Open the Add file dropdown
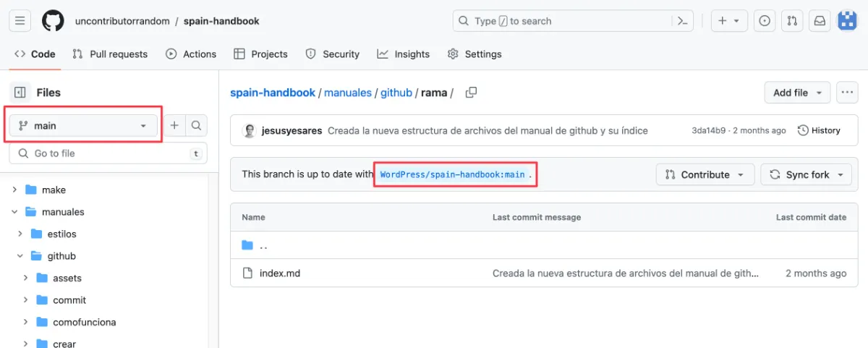Viewport: 868px width, 348px height. [797, 93]
